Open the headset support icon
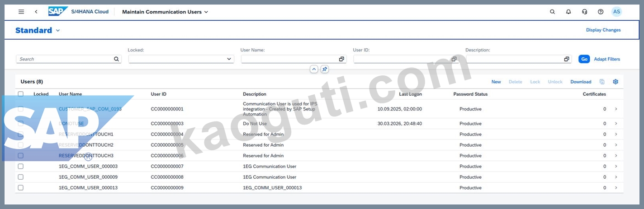This screenshot has height=209, width=644. click(584, 12)
